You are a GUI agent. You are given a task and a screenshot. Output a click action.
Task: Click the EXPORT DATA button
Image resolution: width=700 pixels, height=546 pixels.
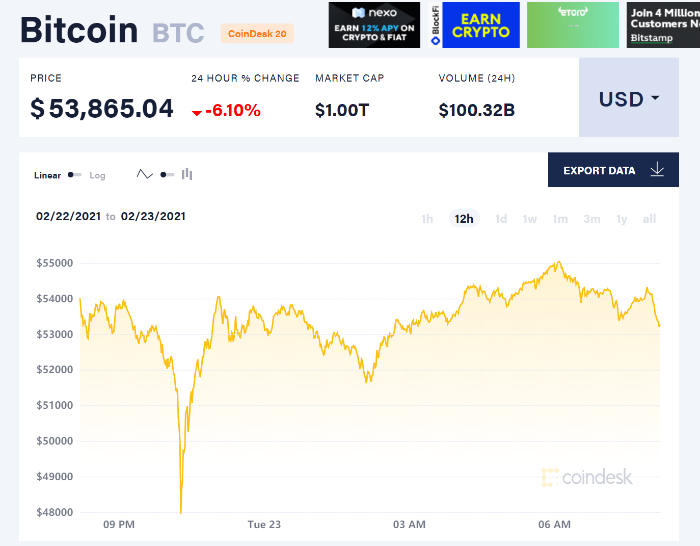[x=613, y=170]
